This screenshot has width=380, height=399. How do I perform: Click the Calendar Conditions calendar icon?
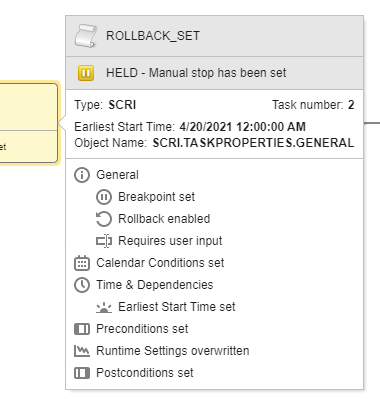click(x=82, y=263)
